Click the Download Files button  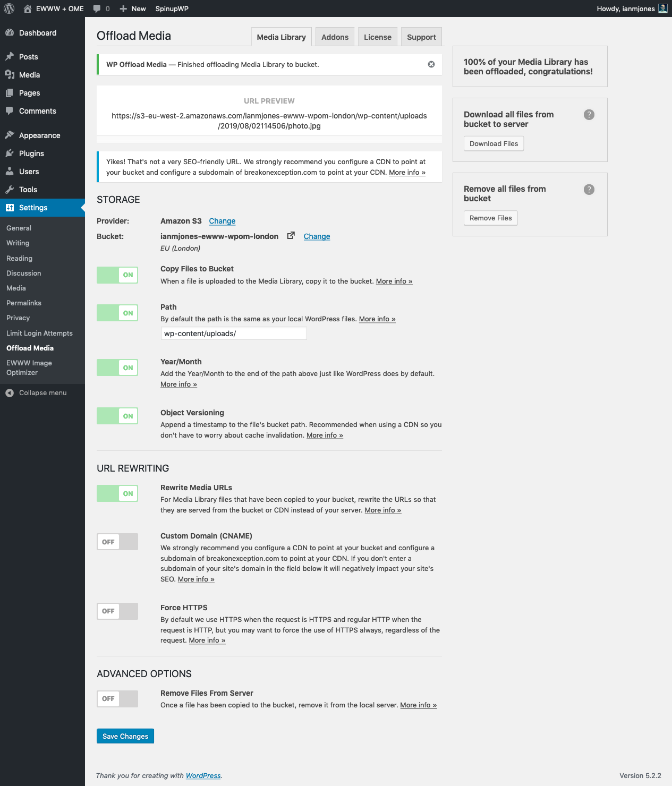(494, 143)
